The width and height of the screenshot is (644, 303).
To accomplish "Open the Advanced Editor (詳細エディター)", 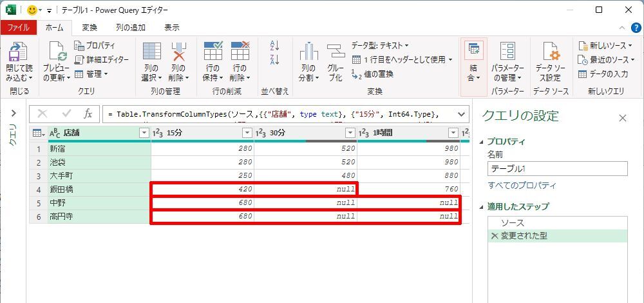I will [x=101, y=59].
